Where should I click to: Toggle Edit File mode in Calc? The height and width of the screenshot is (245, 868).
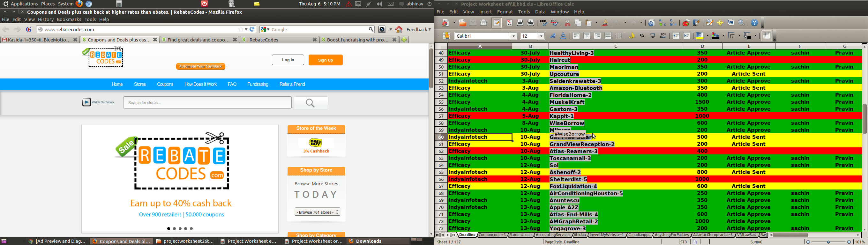(497, 23)
